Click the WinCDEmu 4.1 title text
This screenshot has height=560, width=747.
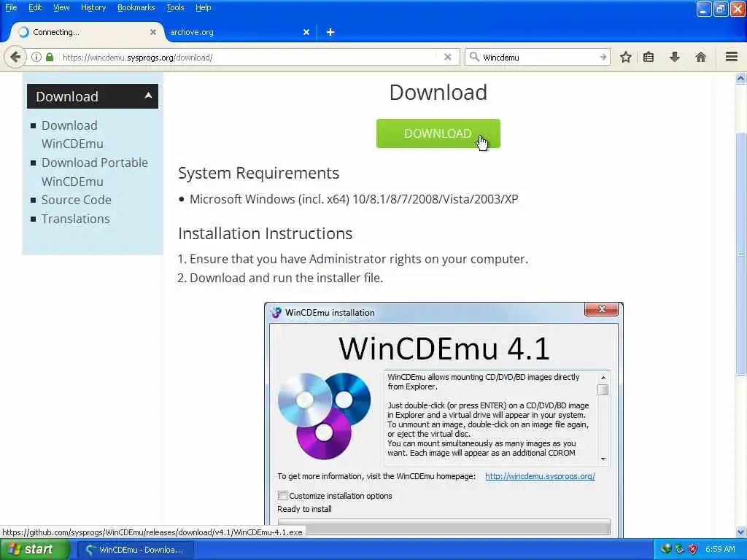444,348
